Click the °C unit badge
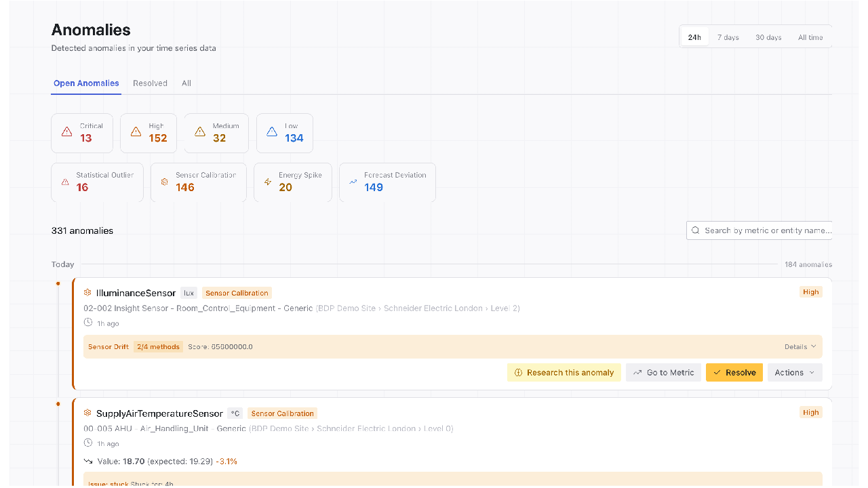 coord(235,413)
